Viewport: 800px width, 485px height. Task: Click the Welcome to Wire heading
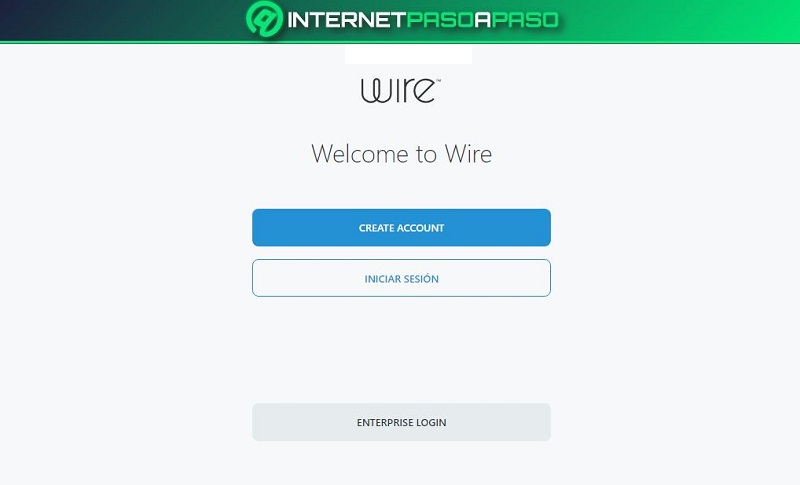401,154
